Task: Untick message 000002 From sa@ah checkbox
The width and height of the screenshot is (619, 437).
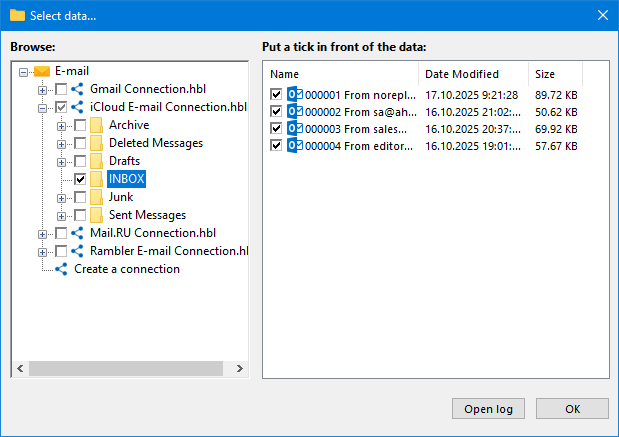Action: coord(276,112)
